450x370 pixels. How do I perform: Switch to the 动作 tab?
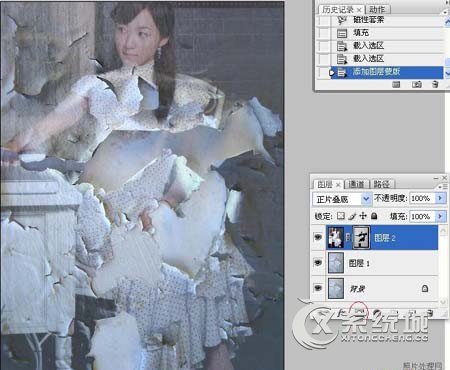(377, 10)
